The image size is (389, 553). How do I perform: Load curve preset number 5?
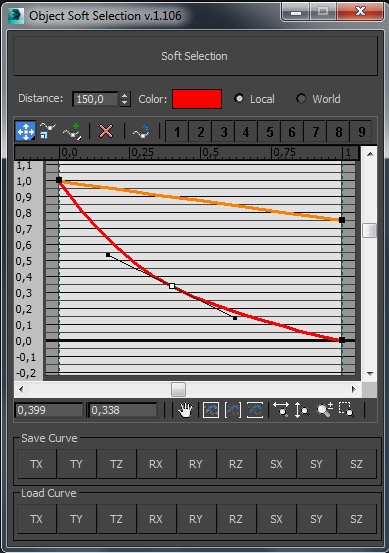pos(269,132)
